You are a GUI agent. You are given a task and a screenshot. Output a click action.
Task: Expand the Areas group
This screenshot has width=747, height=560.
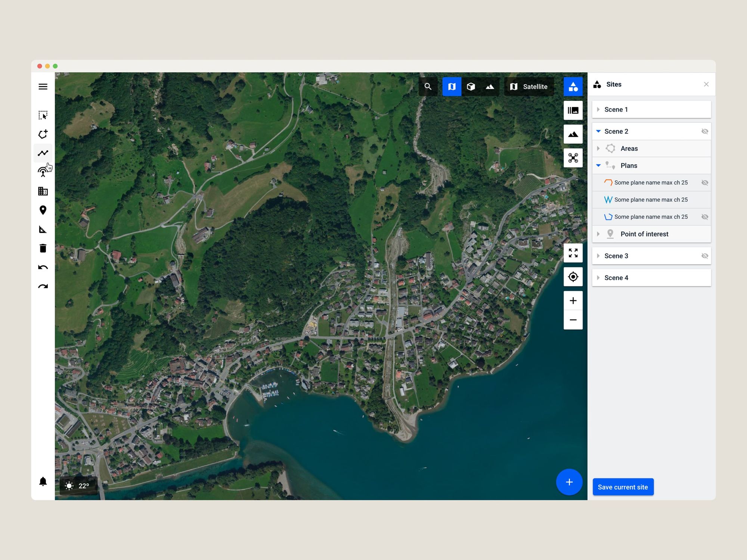click(x=598, y=149)
